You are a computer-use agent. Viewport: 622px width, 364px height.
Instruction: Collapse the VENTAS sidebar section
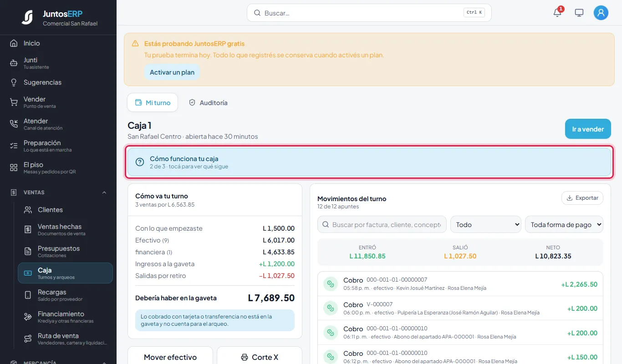pos(104,192)
